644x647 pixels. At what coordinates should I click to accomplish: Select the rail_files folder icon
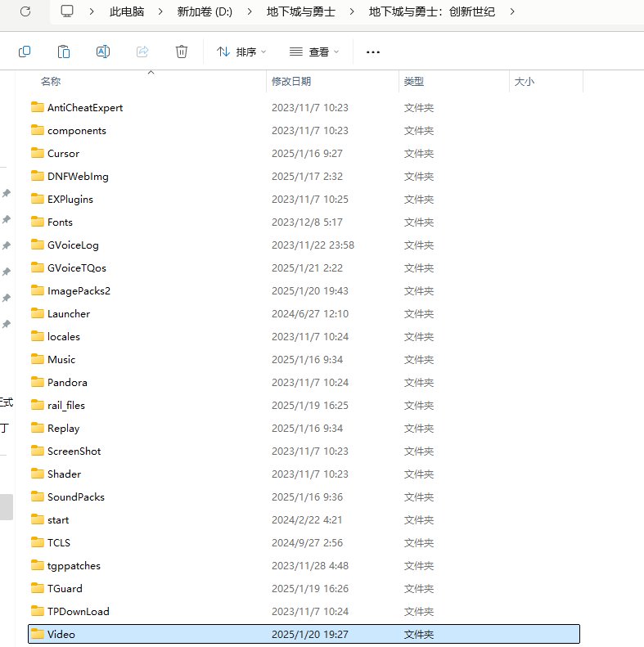pyautogui.click(x=38, y=405)
